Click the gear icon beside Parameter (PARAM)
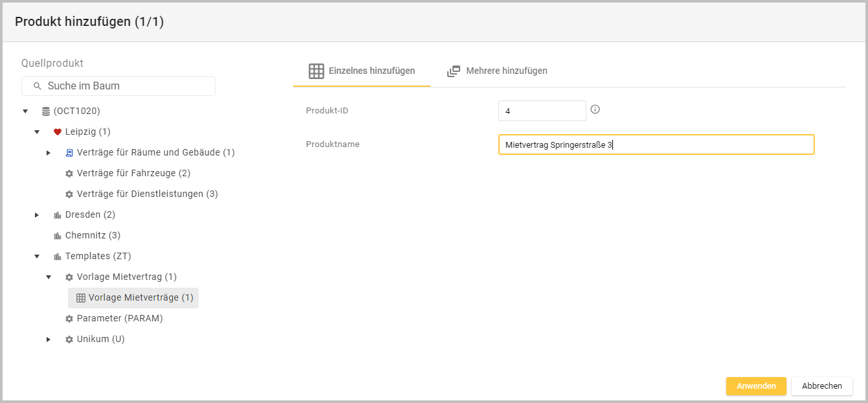 (69, 319)
